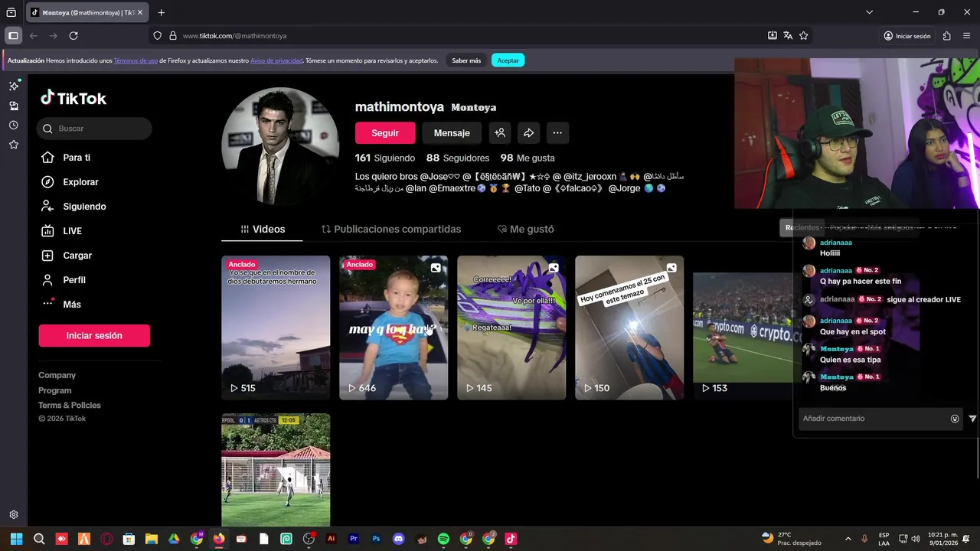The height and width of the screenshot is (551, 980).
Task: Open the crypto.com stadium video with 153 views
Action: pyautogui.click(x=743, y=328)
